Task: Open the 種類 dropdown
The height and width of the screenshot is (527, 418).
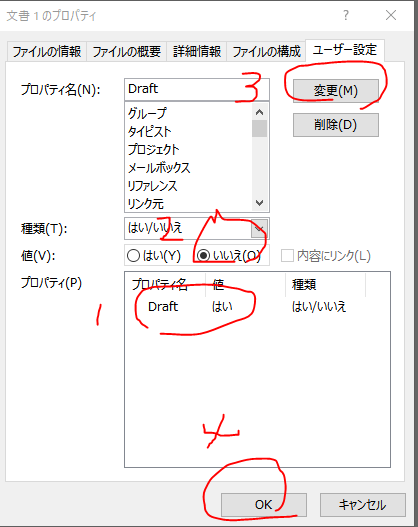Action: tap(259, 229)
